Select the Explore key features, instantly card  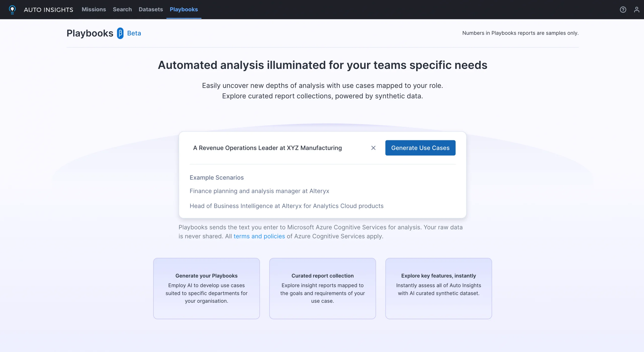[x=438, y=289]
